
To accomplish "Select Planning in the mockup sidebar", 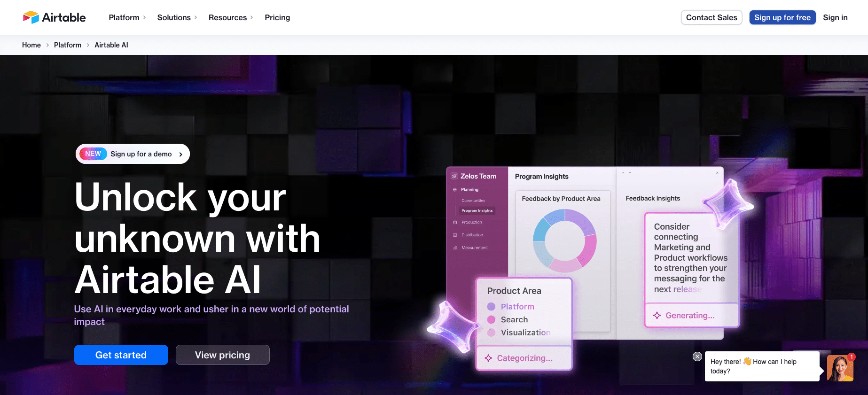I will pos(469,190).
